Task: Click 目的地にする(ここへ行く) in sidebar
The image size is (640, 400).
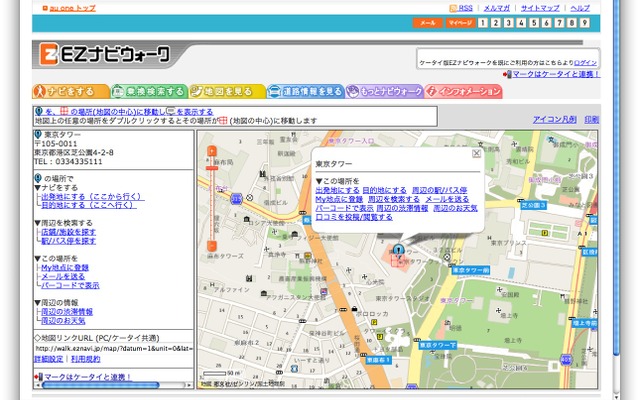Action: click(x=89, y=205)
